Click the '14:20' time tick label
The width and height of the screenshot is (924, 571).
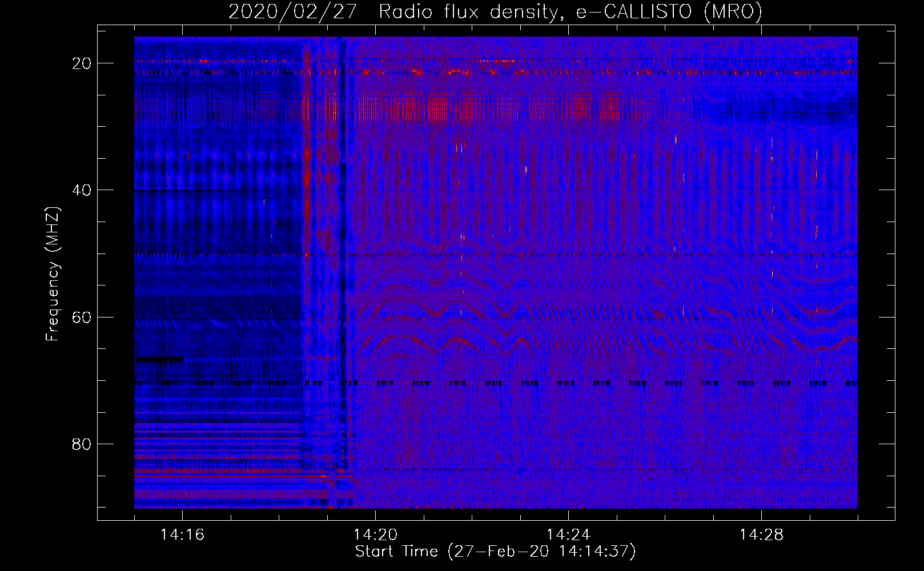tap(375, 535)
